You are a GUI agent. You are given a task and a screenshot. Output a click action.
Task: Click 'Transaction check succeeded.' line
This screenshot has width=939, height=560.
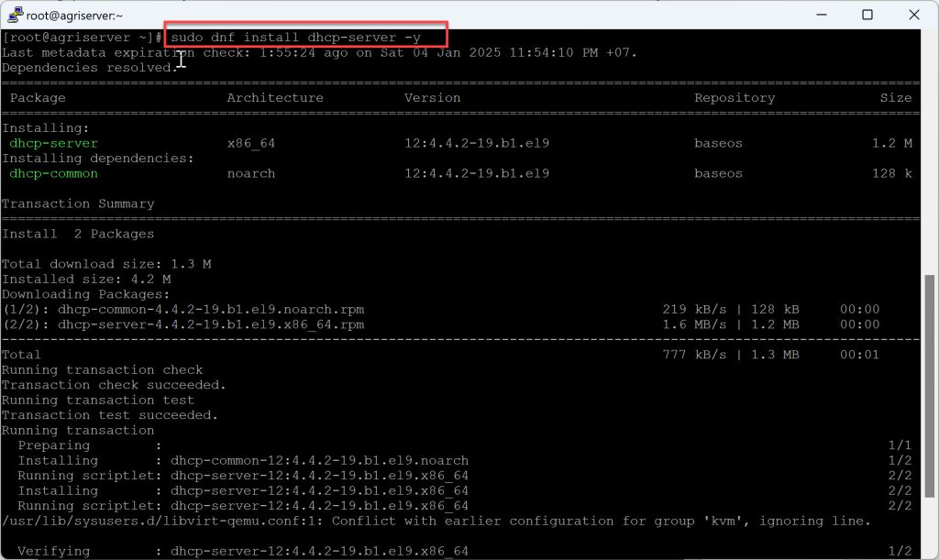[x=114, y=385]
